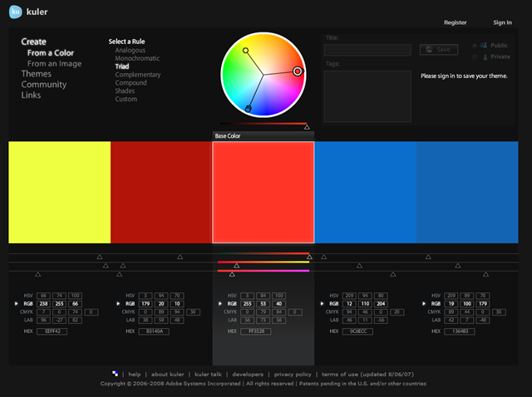Select the Complementary color rule

[x=138, y=75]
